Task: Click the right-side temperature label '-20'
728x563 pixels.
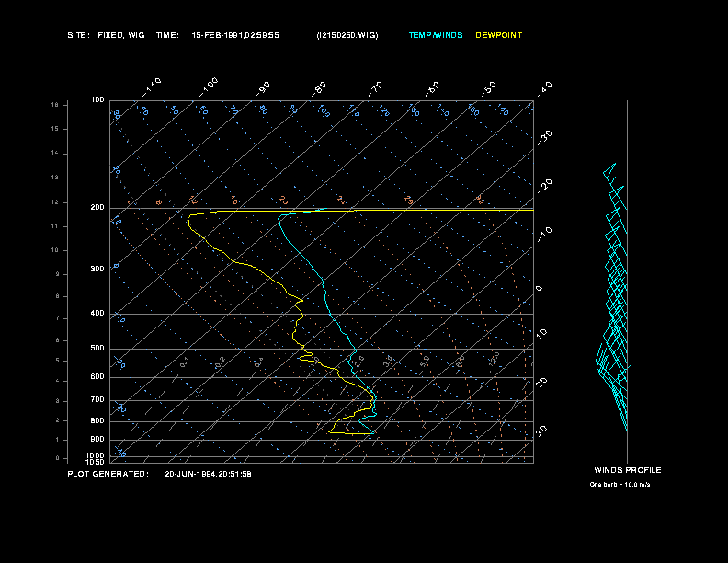Action: pos(544,186)
